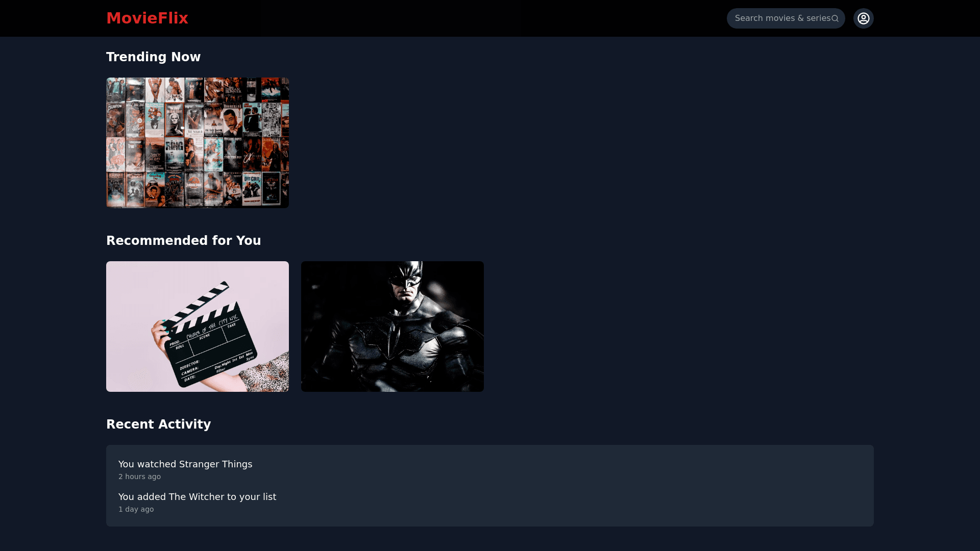The width and height of the screenshot is (980, 551).
Task: Open the clapperboard movie thumbnail
Action: click(x=198, y=327)
